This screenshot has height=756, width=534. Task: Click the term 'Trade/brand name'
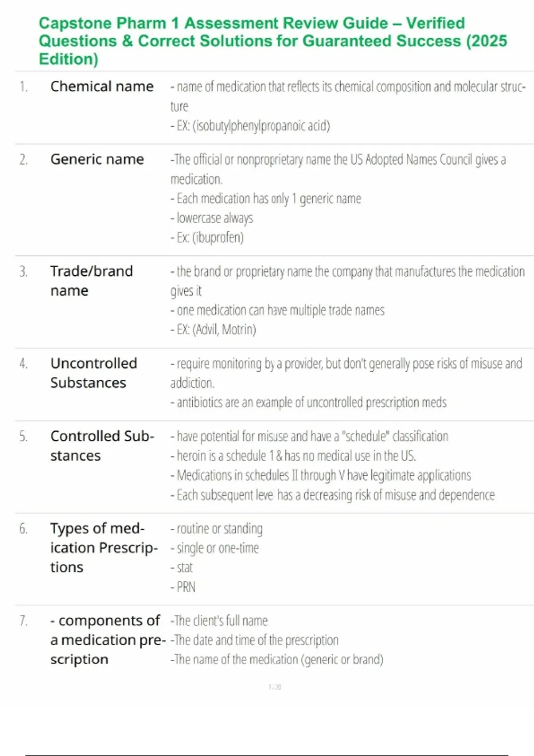coord(92,281)
